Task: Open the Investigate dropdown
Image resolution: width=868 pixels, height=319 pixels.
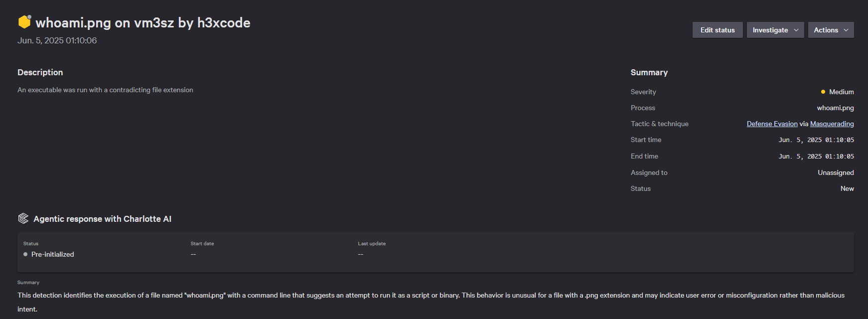Action: [775, 30]
